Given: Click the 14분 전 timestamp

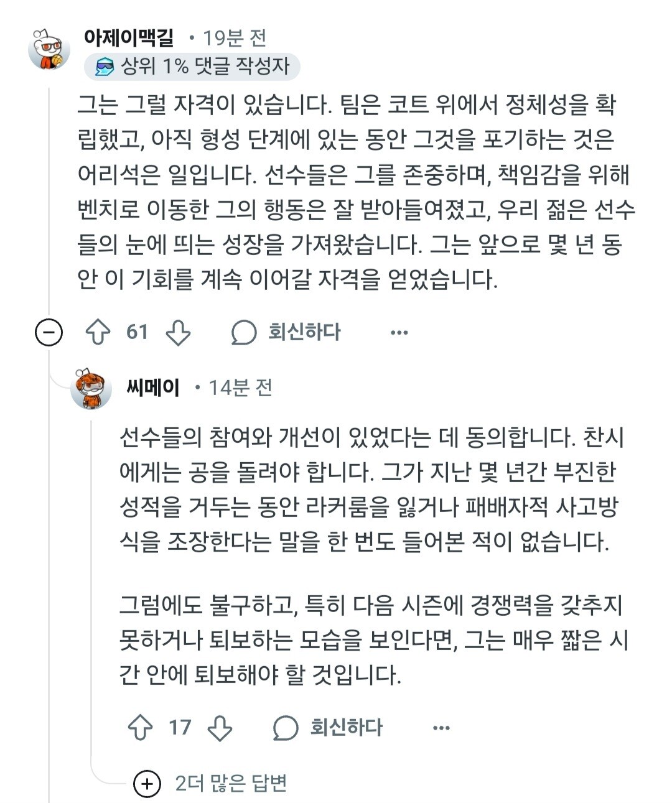Looking at the screenshot, I should [240, 388].
